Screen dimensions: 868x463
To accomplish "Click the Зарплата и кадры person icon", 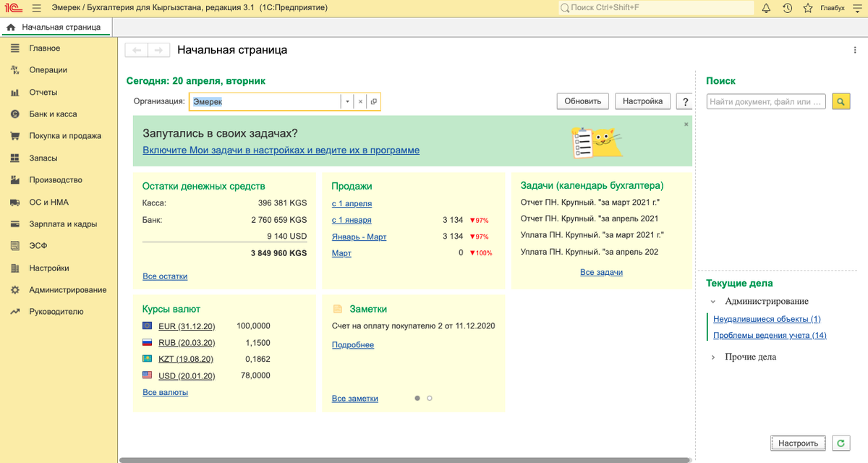I will [x=14, y=224].
